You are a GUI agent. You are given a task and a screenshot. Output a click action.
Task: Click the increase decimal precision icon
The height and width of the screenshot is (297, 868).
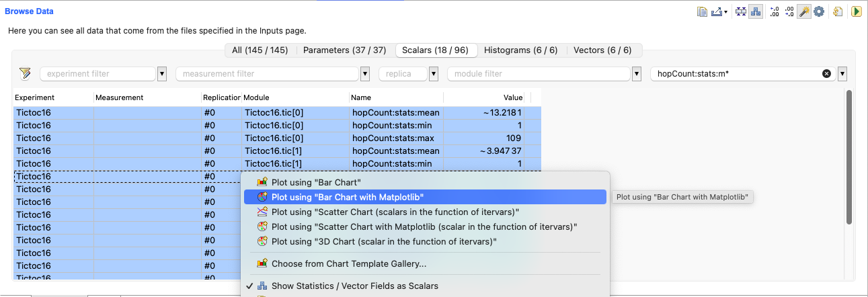pos(775,11)
